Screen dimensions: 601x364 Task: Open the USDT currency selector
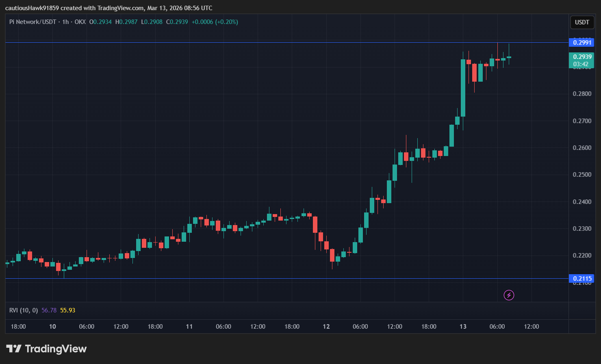581,22
